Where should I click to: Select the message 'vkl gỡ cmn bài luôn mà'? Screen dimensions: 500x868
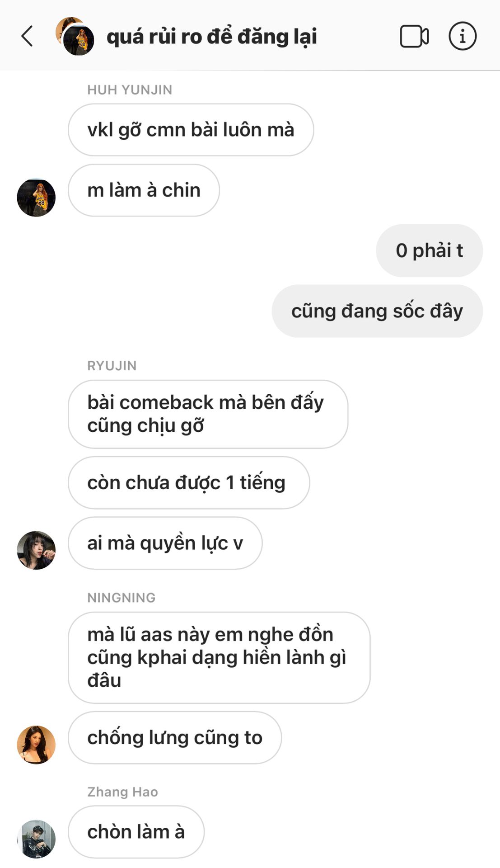coord(191,130)
